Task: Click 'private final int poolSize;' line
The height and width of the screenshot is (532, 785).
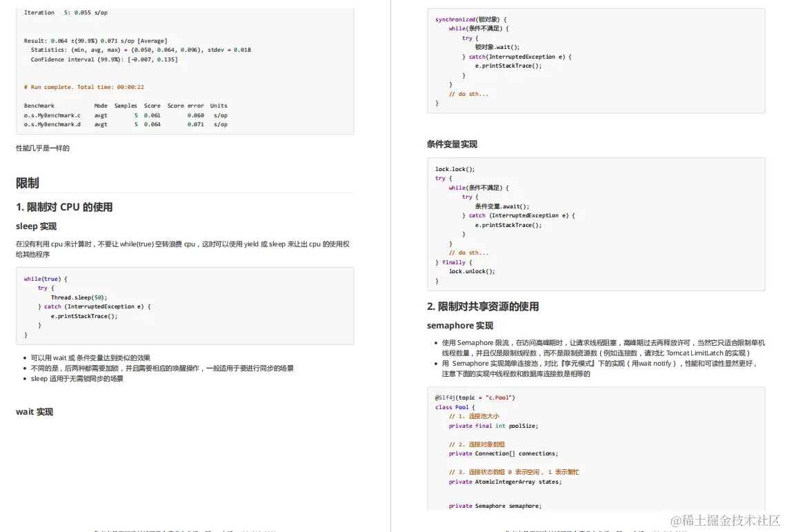Action: pos(494,426)
